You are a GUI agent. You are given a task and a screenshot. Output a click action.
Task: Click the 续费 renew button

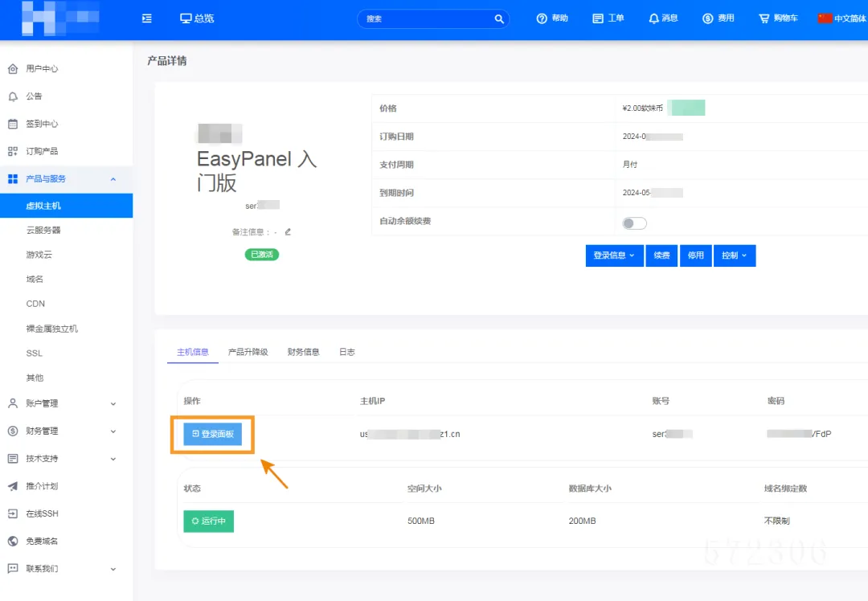pyautogui.click(x=661, y=256)
